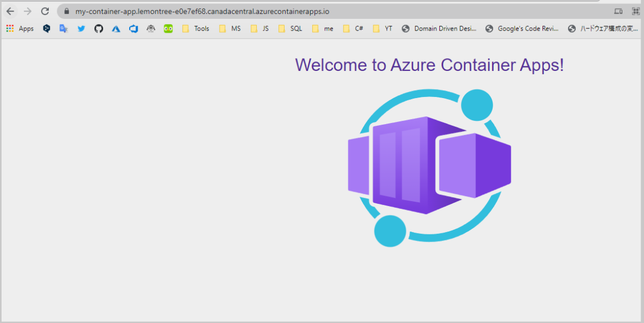Image resolution: width=644 pixels, height=323 pixels.
Task: Click the forward navigation arrow
Action: 28,11
